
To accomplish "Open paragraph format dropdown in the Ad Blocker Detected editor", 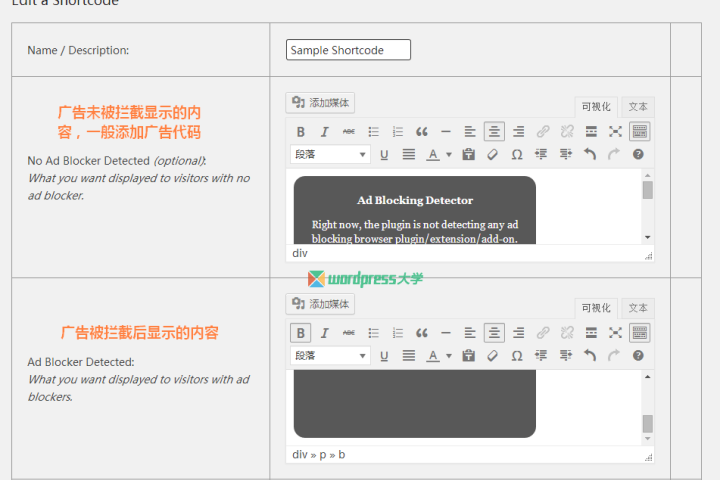I will point(330,356).
